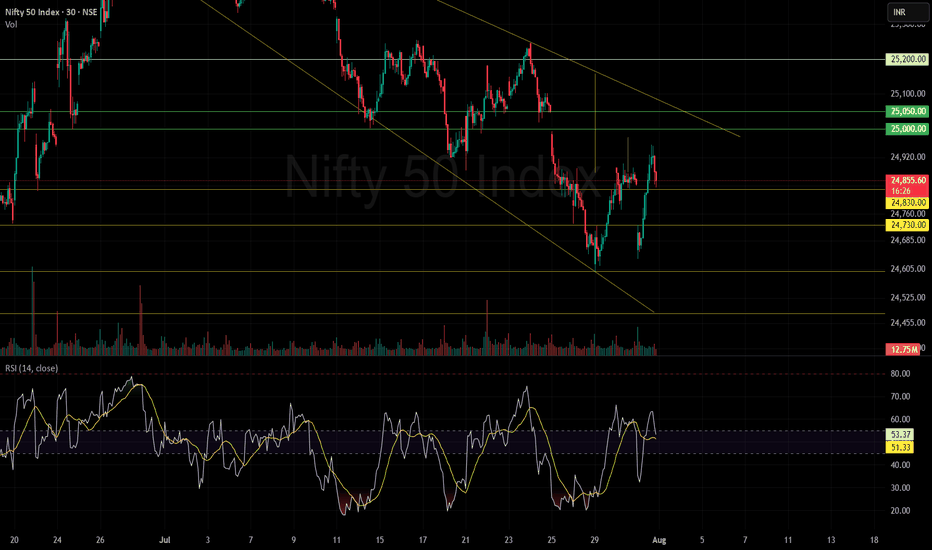Click date 25 on the time axis
The height and width of the screenshot is (550, 932).
pos(552,540)
